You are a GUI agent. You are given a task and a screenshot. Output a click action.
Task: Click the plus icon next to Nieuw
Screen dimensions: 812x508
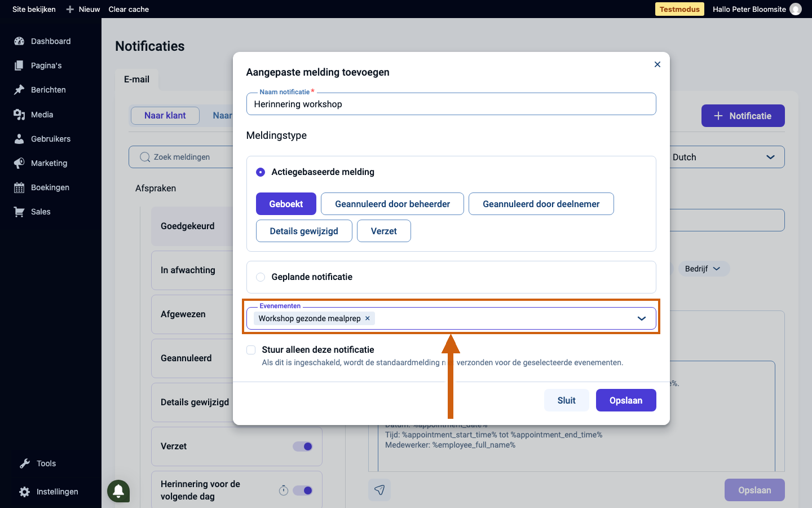click(70, 9)
